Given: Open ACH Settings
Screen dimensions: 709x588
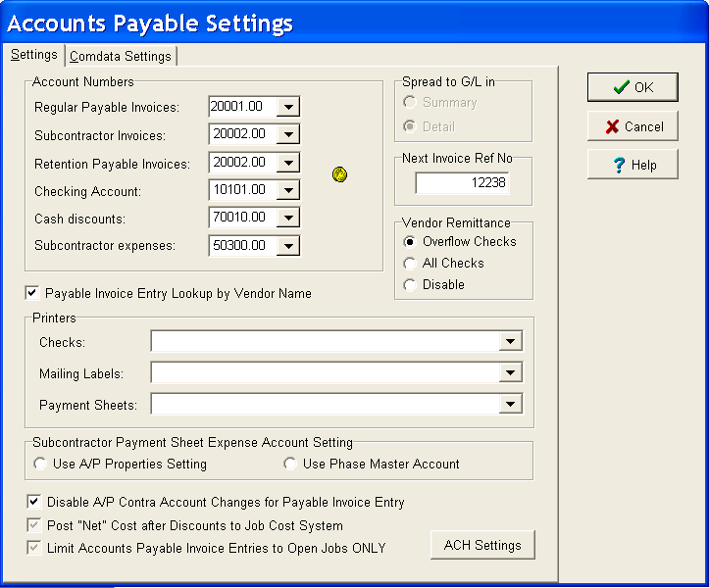Looking at the screenshot, I should click(482, 545).
